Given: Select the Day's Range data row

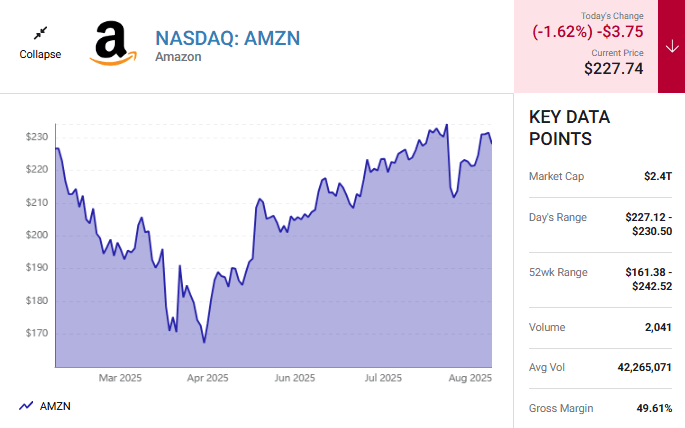Looking at the screenshot, I should 600,224.
